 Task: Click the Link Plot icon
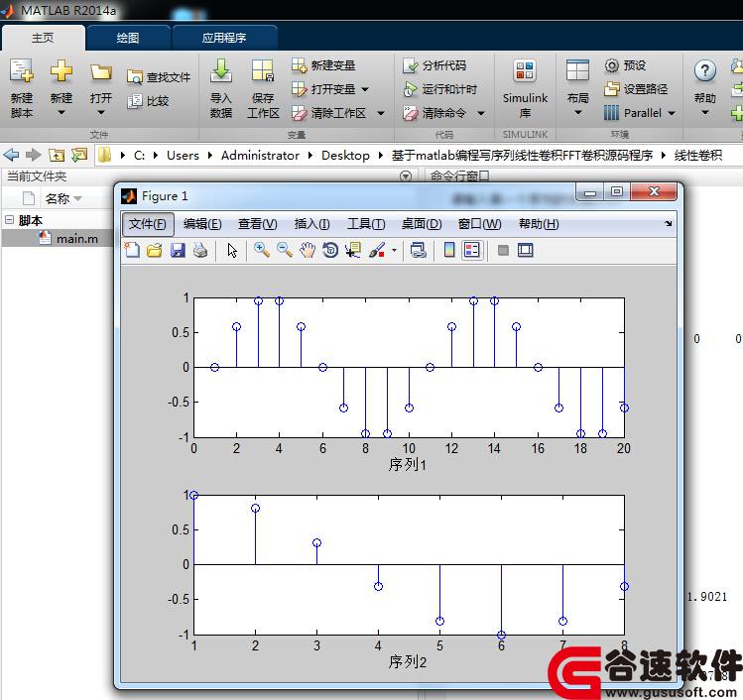point(419,250)
